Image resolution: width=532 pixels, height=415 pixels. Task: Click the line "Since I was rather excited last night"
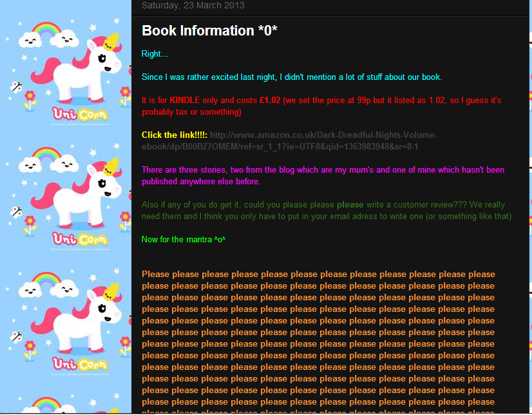click(292, 77)
